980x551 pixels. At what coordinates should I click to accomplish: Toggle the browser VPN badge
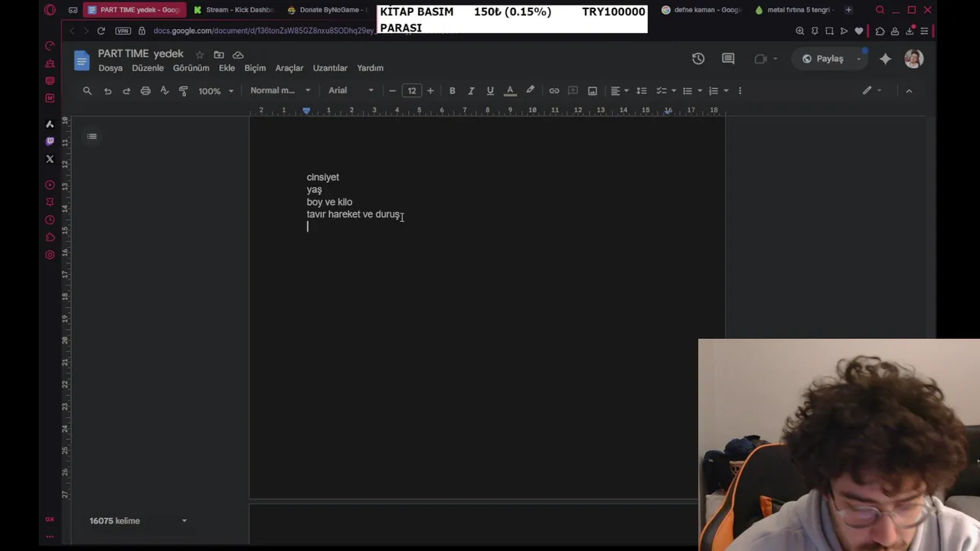point(123,31)
